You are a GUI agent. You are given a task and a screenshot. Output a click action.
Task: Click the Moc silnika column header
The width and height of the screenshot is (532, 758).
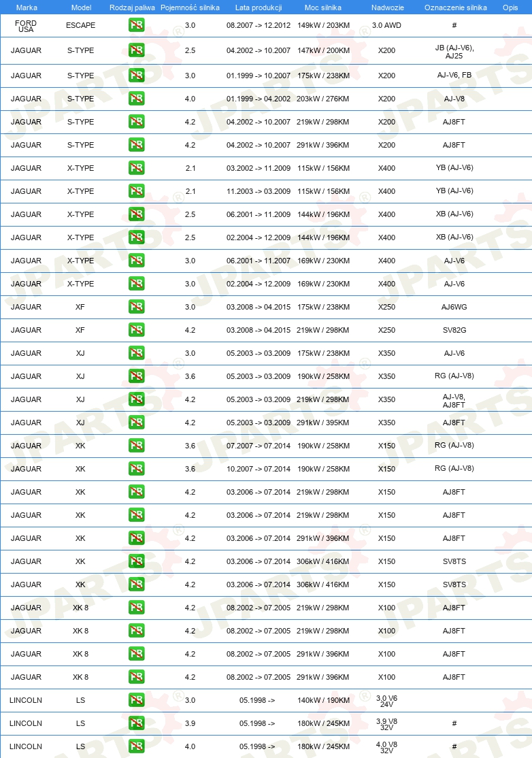pos(322,7)
